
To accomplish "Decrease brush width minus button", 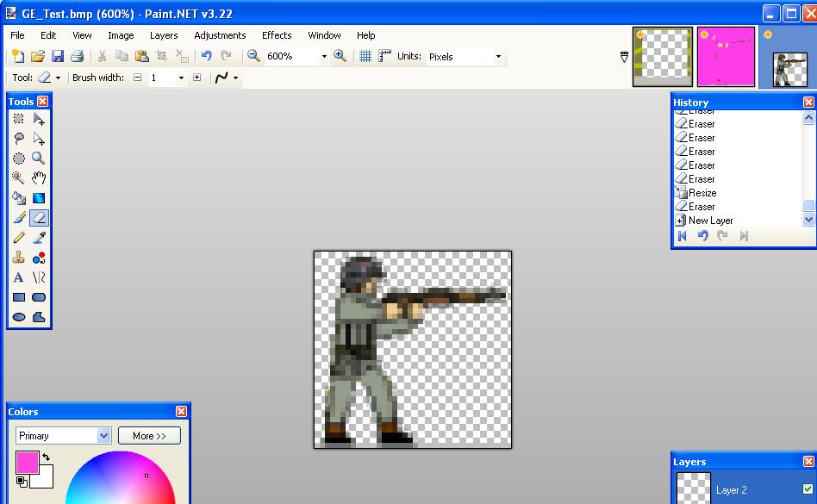I will 138,78.
